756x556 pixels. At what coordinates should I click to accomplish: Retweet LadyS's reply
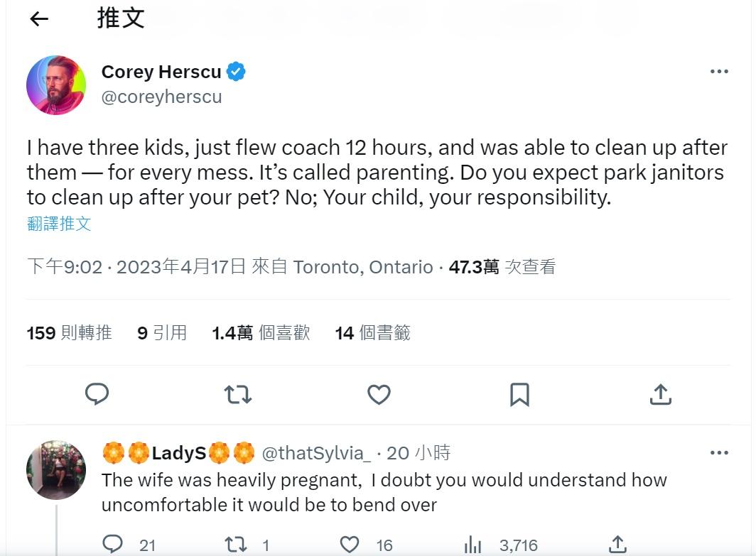tap(236, 545)
